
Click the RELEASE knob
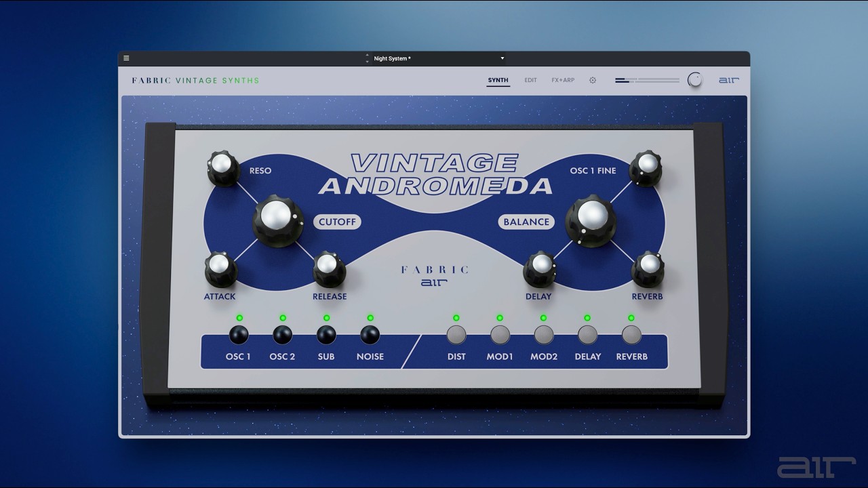click(x=329, y=268)
